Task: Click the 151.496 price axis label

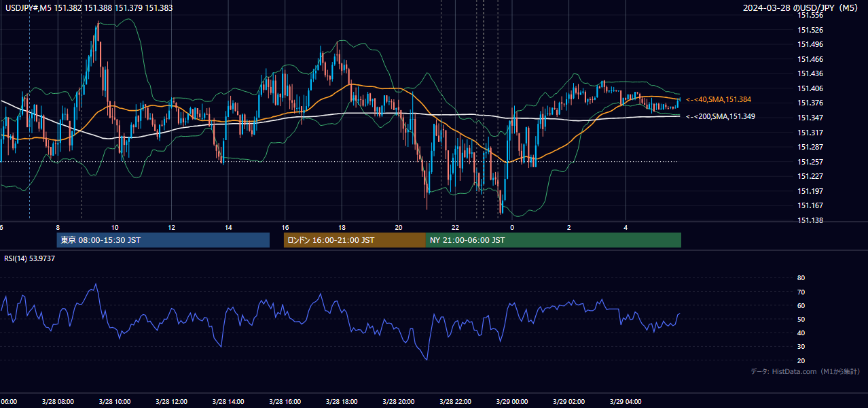Action: (810, 45)
